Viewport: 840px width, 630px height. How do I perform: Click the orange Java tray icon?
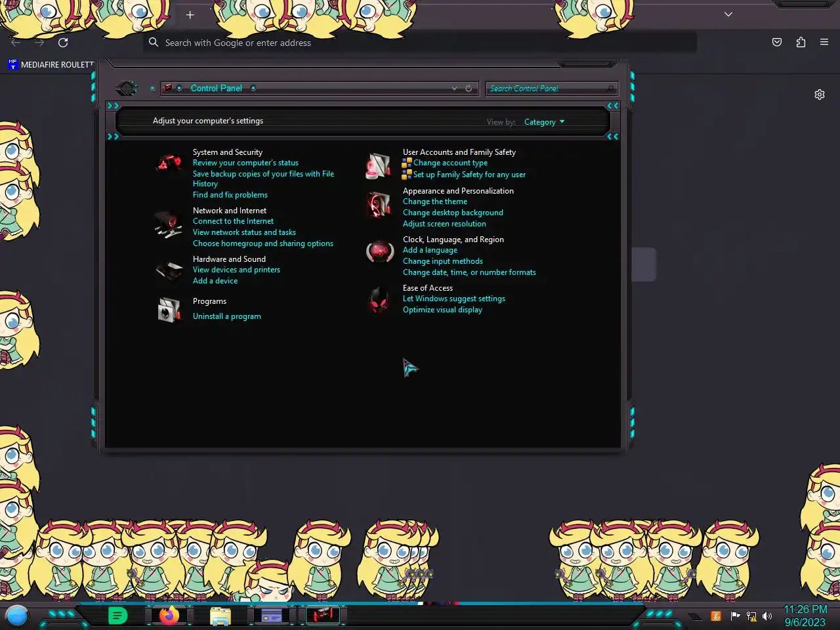coord(716,616)
